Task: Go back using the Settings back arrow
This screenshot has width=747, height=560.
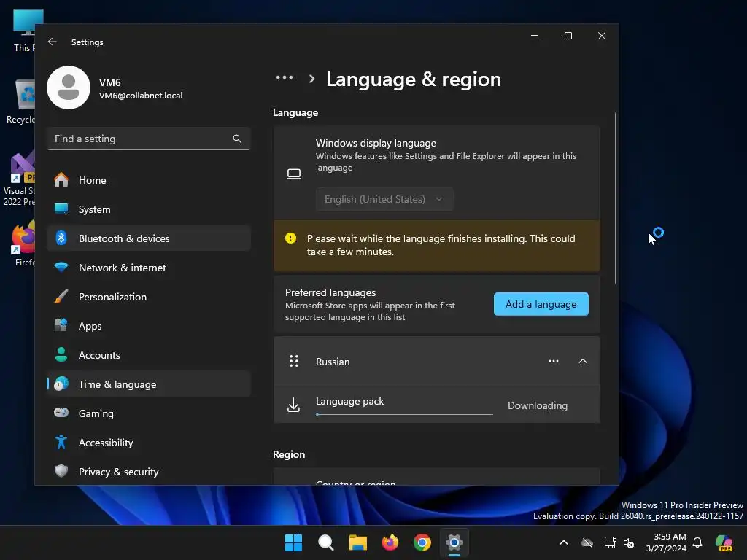Action: click(x=53, y=42)
